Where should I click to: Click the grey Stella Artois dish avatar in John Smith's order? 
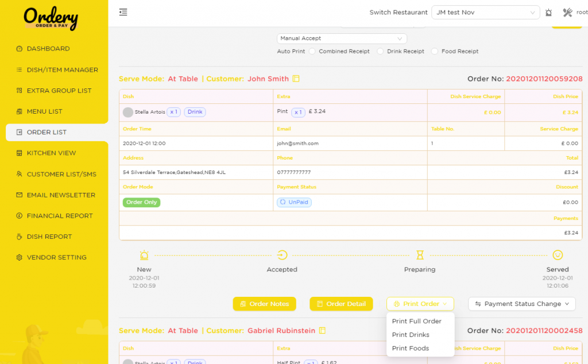click(128, 112)
